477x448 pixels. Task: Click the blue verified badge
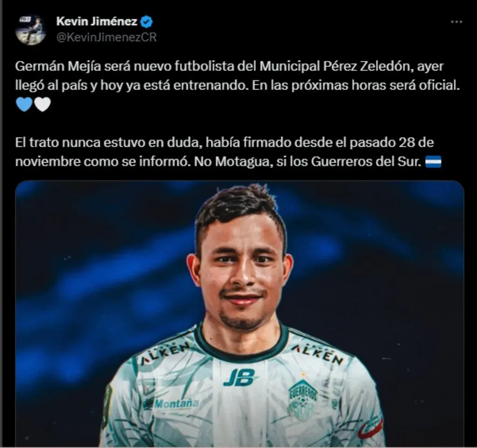pyautogui.click(x=146, y=21)
